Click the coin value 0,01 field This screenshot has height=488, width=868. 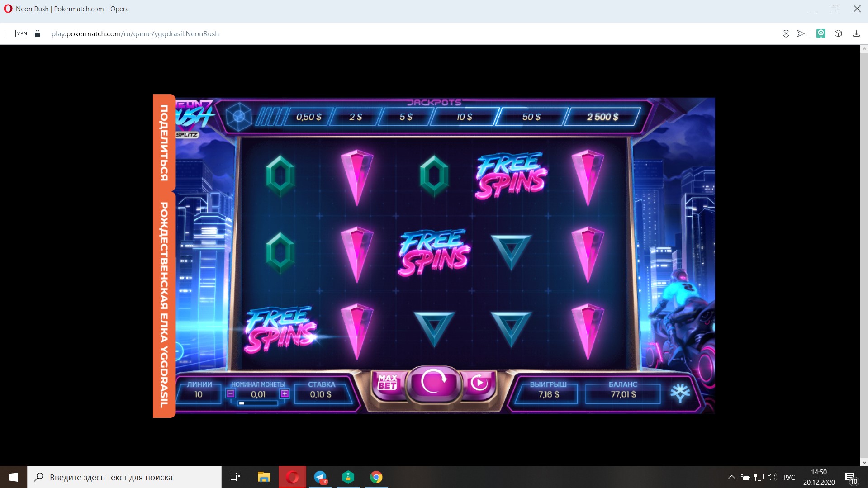click(x=258, y=394)
